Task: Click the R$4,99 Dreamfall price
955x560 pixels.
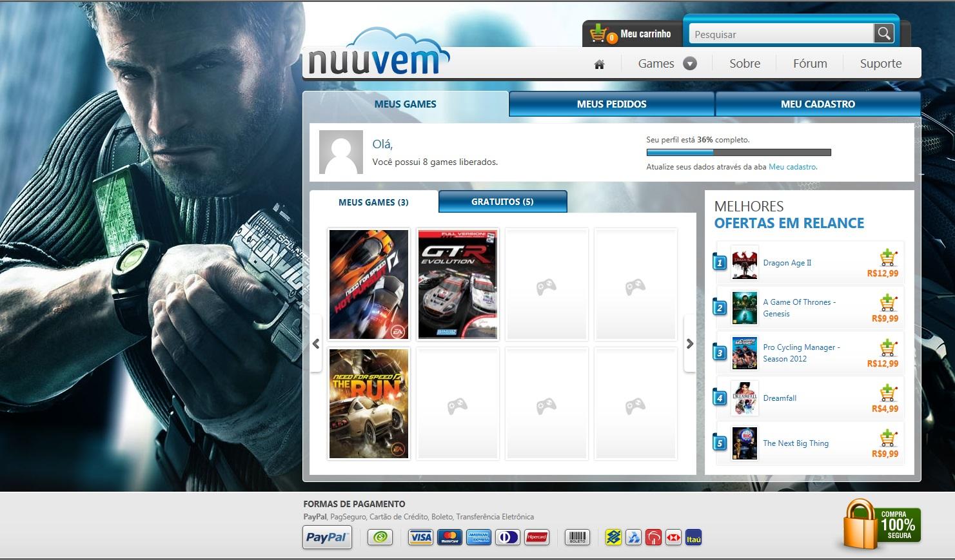Action: [885, 409]
